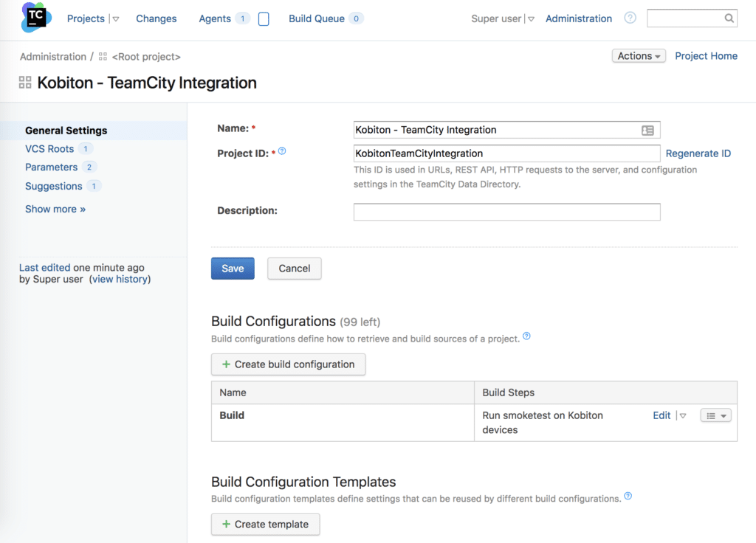Go to the Changes page
The image size is (756, 543).
pos(157,18)
